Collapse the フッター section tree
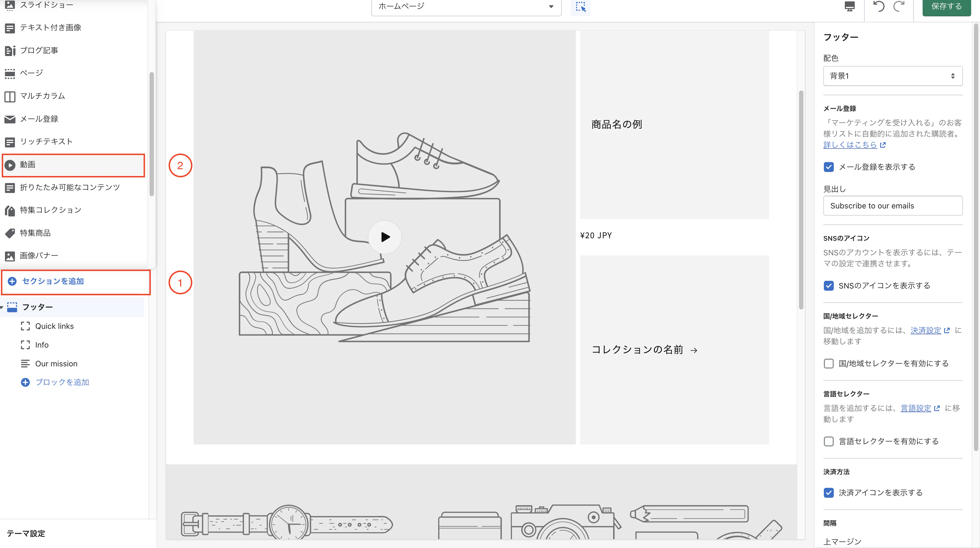 pos(2,307)
